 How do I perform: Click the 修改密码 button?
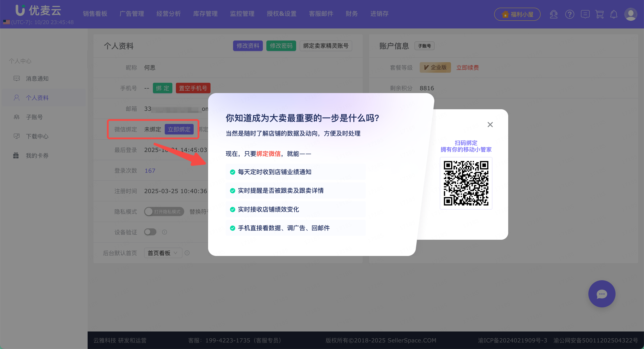[x=281, y=46]
